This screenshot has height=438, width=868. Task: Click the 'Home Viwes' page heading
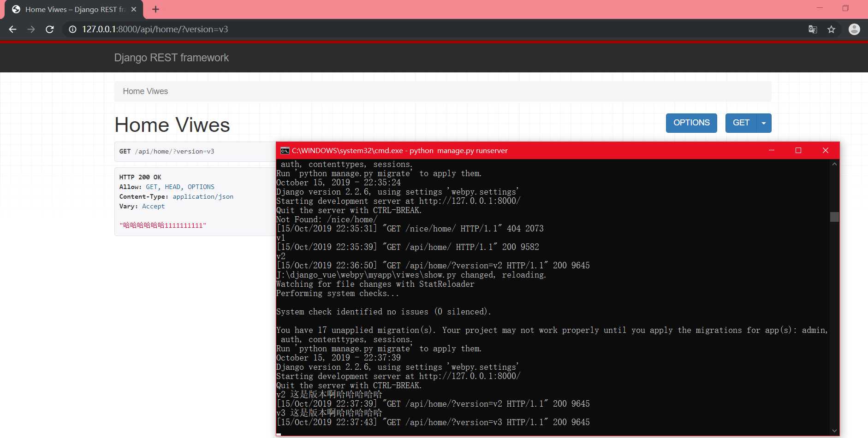click(172, 125)
